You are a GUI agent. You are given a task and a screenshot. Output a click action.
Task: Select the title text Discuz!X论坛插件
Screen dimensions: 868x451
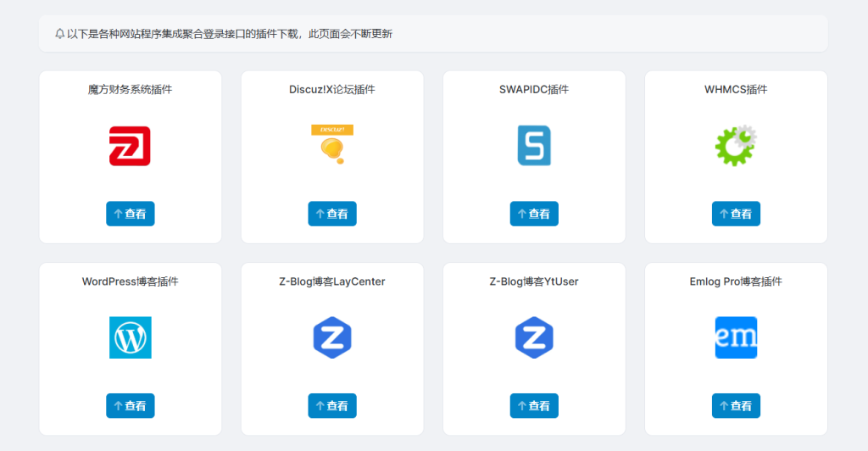(332, 90)
